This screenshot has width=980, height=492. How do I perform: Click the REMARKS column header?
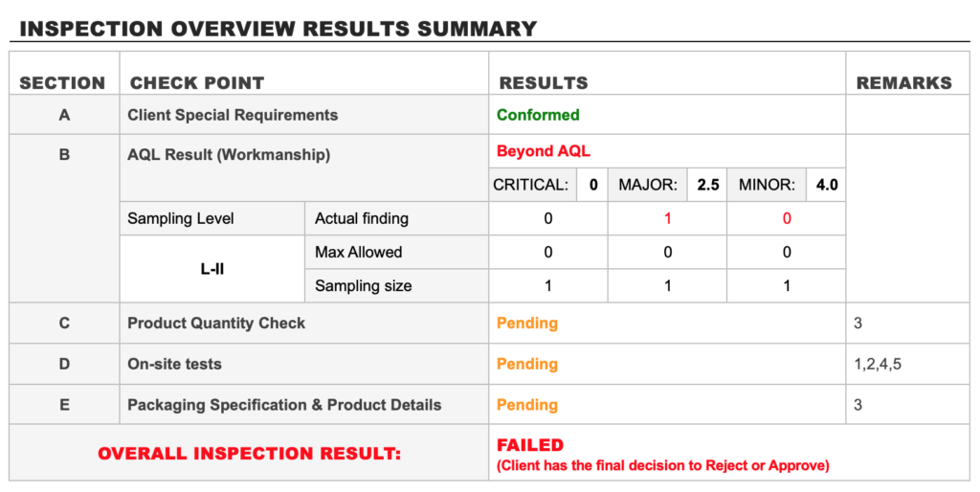(903, 82)
